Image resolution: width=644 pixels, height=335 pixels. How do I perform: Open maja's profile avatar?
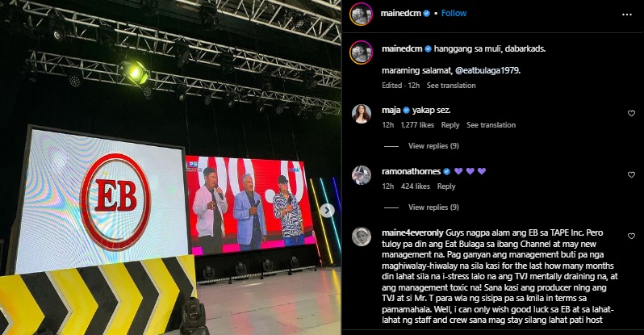point(362,114)
